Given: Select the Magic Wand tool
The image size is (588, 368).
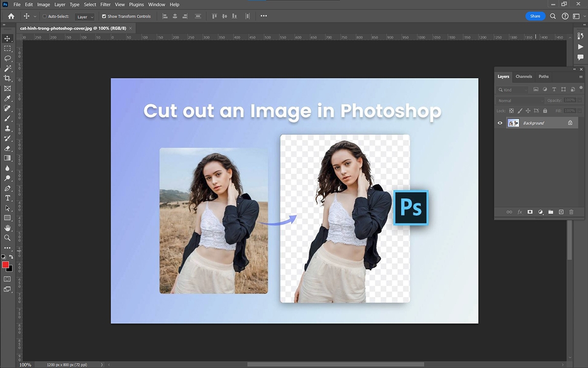Looking at the screenshot, I should (x=7, y=68).
